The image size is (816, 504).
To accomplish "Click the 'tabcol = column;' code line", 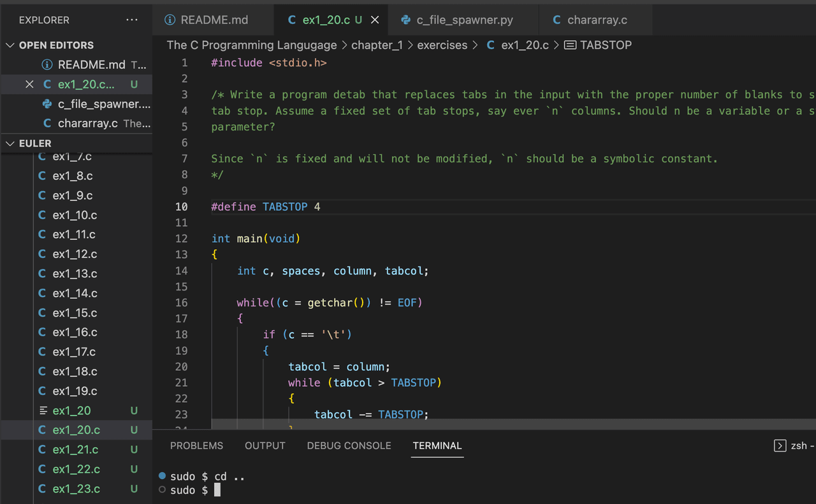I will [339, 366].
